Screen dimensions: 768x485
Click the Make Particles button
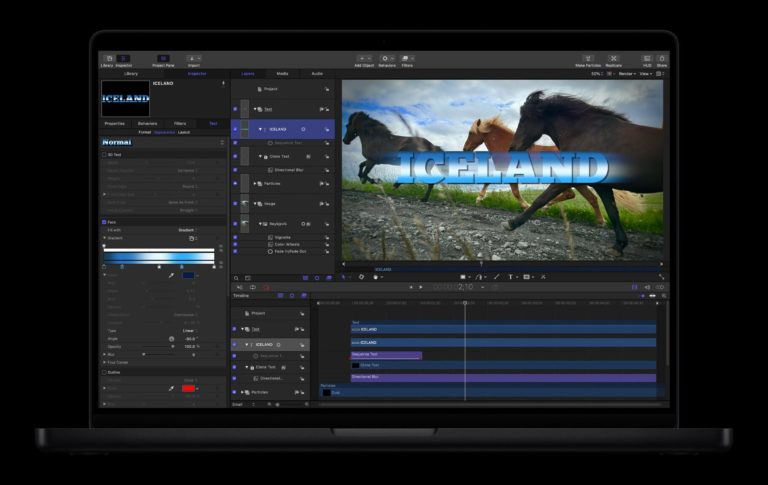pos(588,59)
